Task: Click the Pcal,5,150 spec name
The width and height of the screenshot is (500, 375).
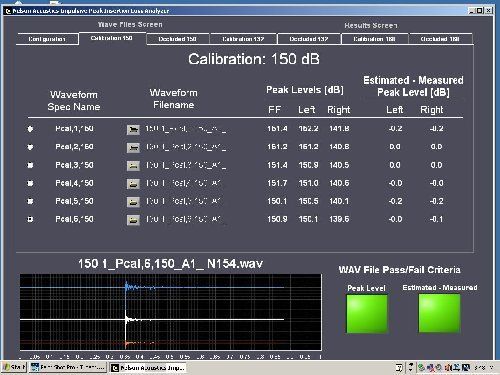Action: coord(74,201)
